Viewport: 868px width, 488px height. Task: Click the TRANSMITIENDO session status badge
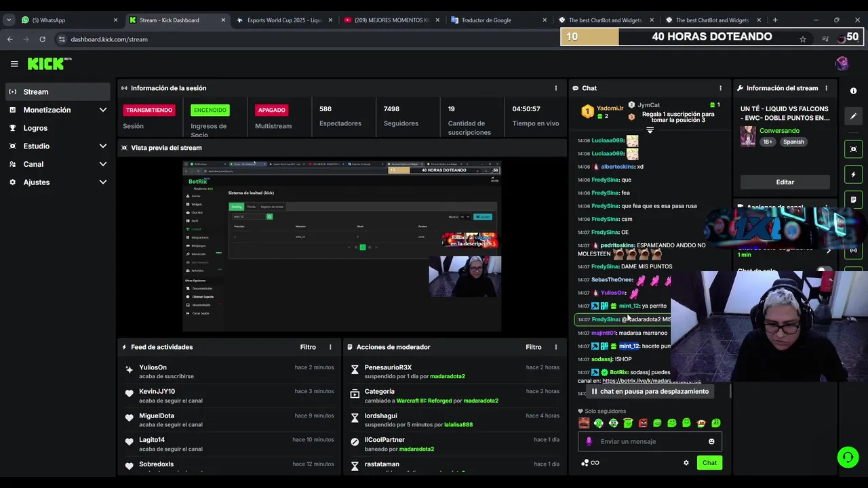click(x=149, y=110)
